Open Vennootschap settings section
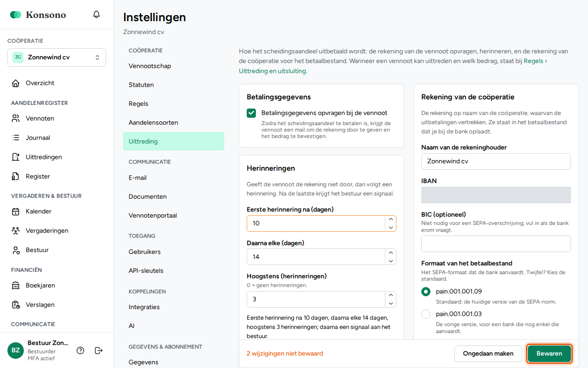Screen dimensions: 588x368 tap(174, 66)
